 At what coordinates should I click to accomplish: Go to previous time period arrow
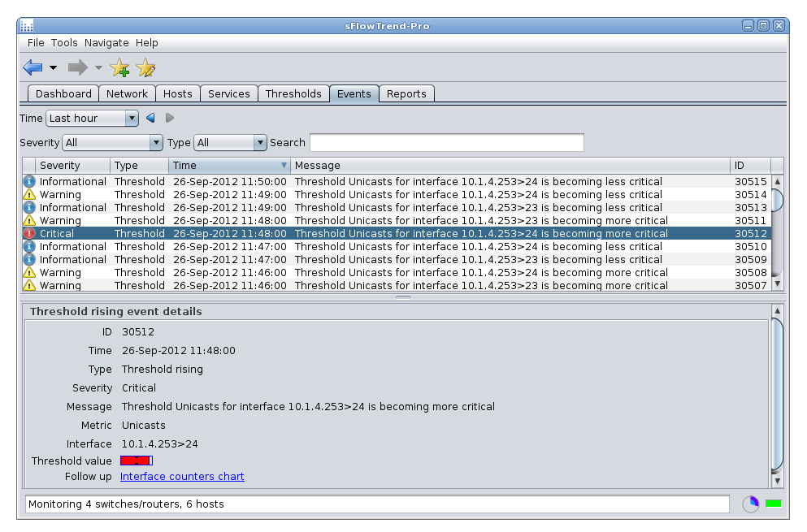[x=150, y=119]
